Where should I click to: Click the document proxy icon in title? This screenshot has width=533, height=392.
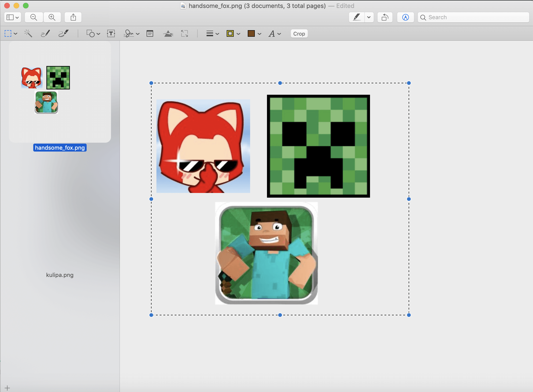183,6
